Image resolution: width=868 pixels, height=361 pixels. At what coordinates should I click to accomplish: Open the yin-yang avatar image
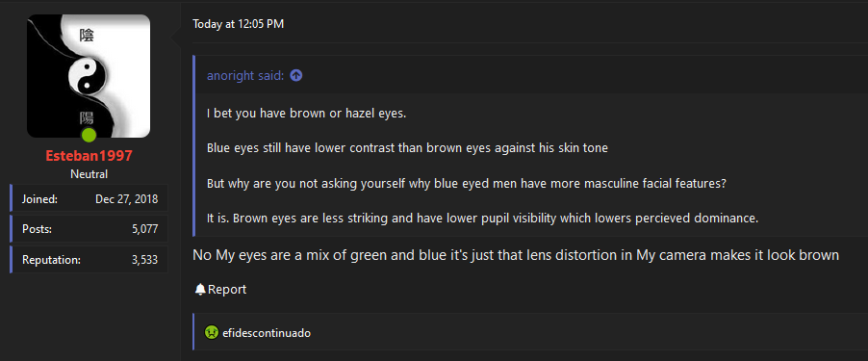89,76
